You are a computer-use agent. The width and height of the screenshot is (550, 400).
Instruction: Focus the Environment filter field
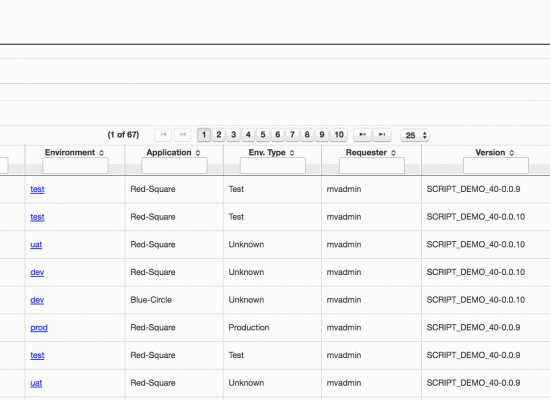75,166
